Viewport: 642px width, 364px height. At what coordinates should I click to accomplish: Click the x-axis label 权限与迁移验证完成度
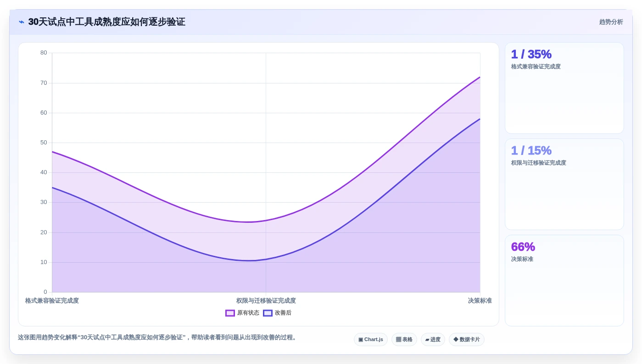[x=266, y=301]
